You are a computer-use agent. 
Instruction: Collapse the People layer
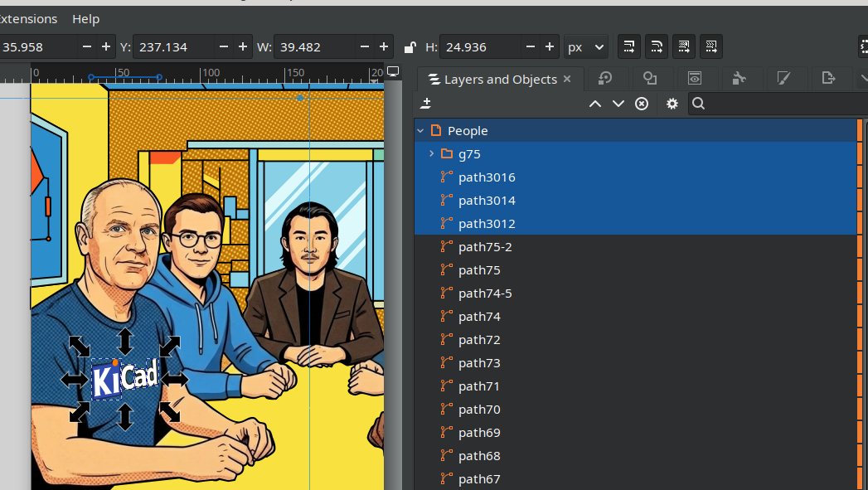(420, 130)
